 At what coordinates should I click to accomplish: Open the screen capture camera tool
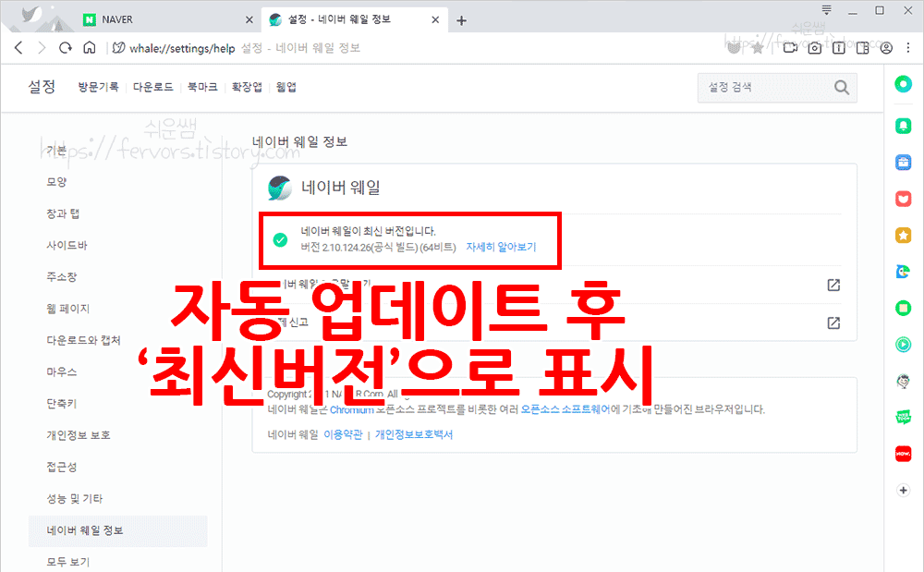[814, 48]
